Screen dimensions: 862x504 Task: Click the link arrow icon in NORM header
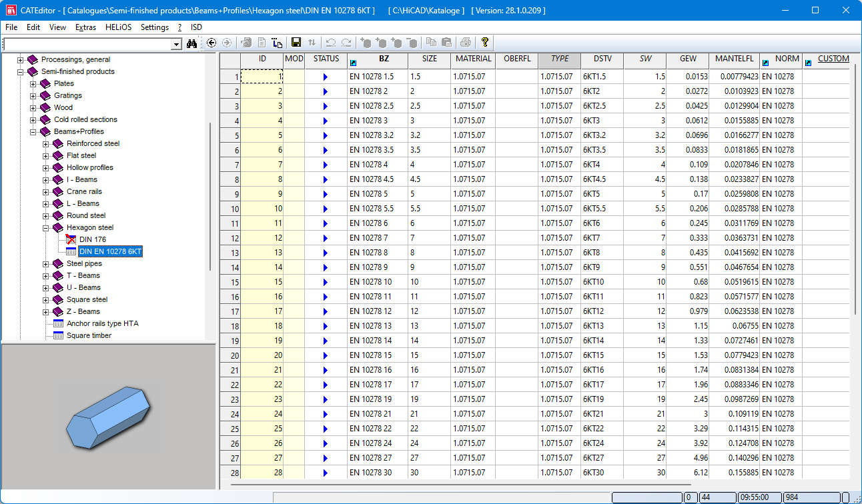pyautogui.click(x=765, y=63)
